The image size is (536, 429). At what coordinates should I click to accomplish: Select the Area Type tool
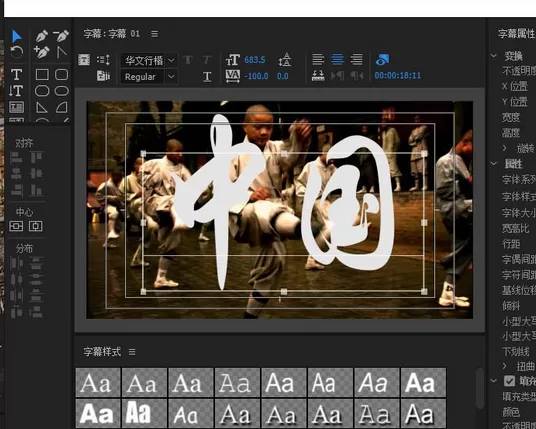pos(16,107)
